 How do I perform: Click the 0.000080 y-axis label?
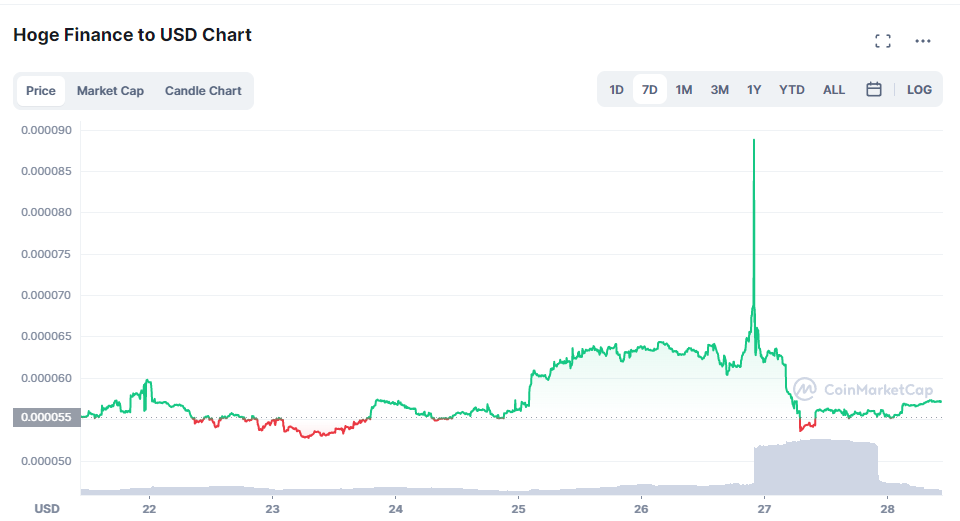coord(47,212)
